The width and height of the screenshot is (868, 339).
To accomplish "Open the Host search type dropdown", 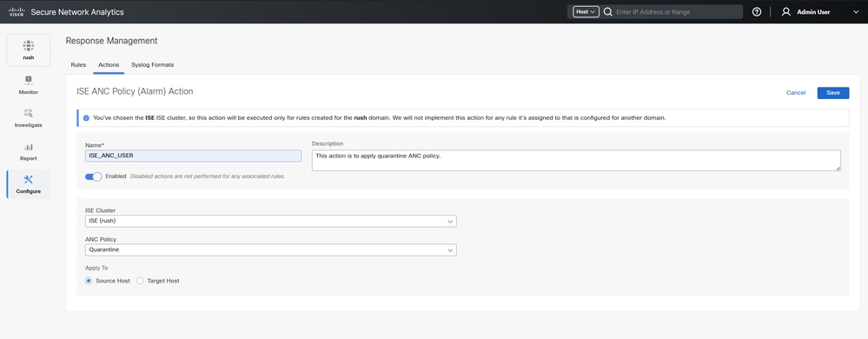I will [586, 11].
